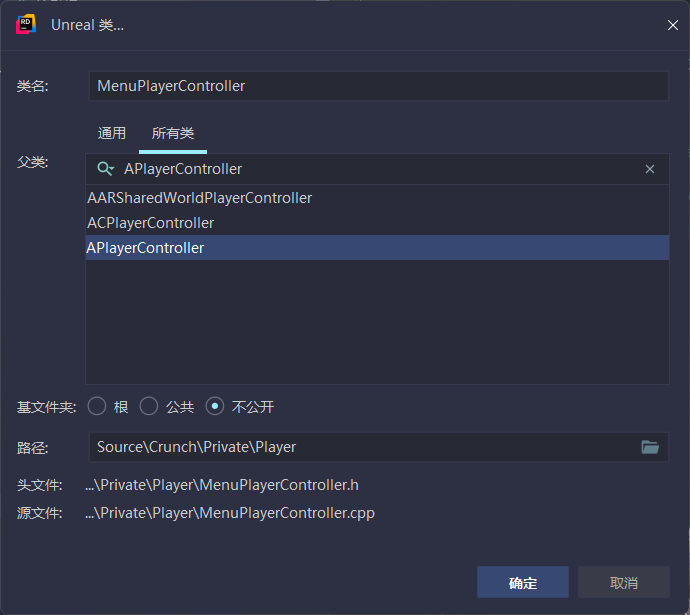Confirm with the 确定 button
690x615 pixels.
(x=523, y=582)
